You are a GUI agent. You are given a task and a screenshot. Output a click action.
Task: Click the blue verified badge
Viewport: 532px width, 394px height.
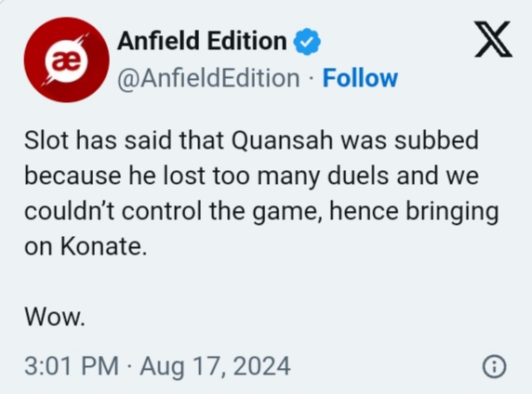[307, 42]
